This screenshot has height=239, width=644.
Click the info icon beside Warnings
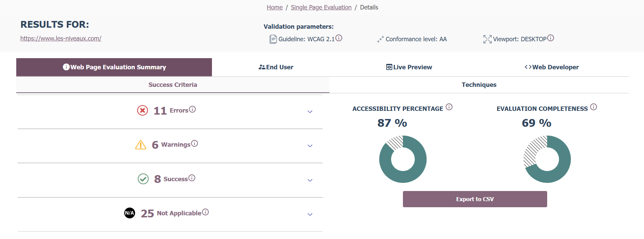pos(194,143)
